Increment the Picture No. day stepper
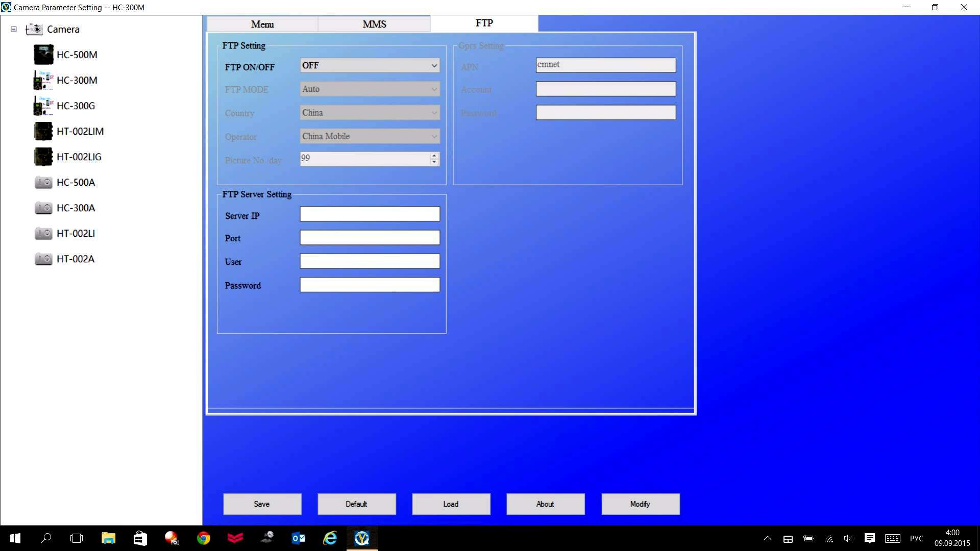 click(434, 155)
